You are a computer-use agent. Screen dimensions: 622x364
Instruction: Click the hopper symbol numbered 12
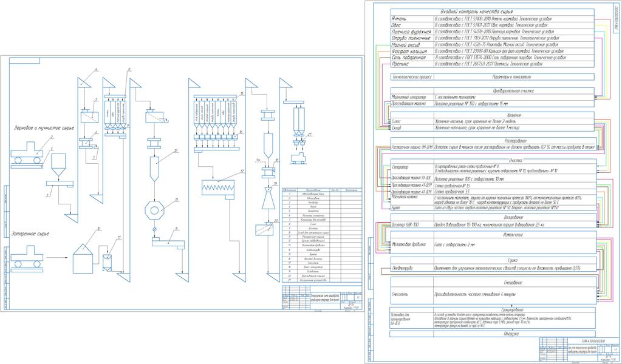click(154, 169)
